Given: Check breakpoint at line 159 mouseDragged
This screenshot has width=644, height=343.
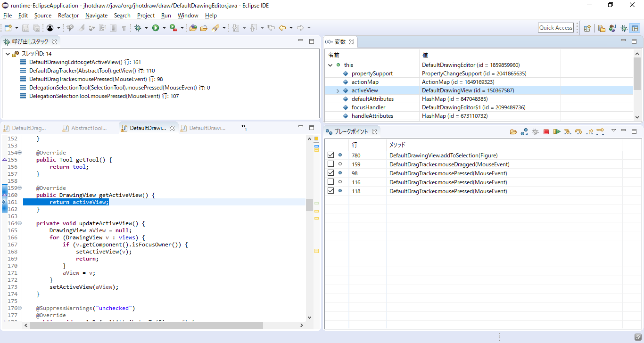Looking at the screenshot, I should coord(330,164).
